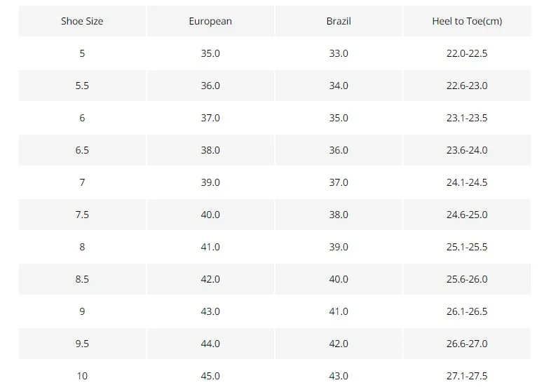Select Brazil size 42.0 cell

339,344
